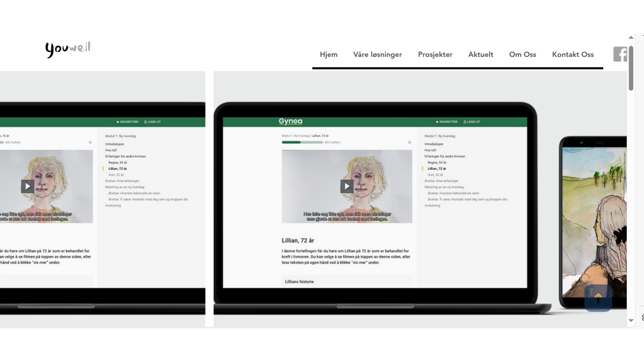Image resolution: width=644 pixels, height=362 pixels.
Task: Open the Facebook icon link
Action: coord(620,54)
